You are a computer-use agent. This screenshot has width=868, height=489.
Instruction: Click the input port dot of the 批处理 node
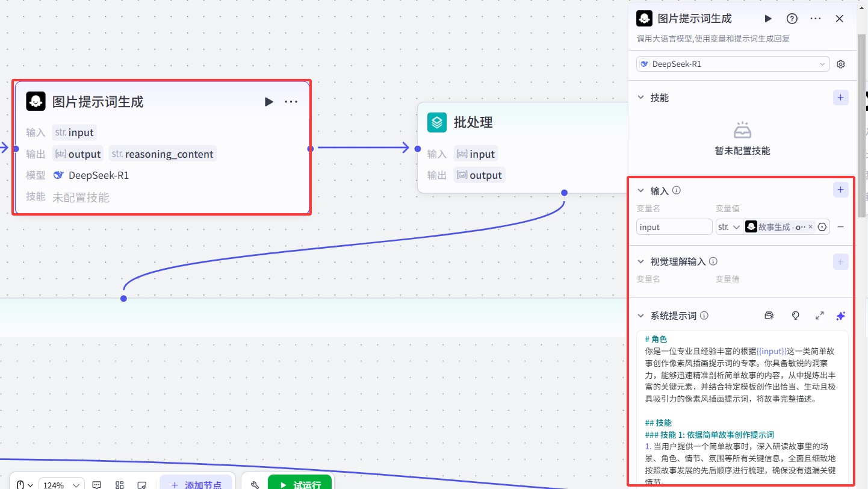tap(417, 148)
